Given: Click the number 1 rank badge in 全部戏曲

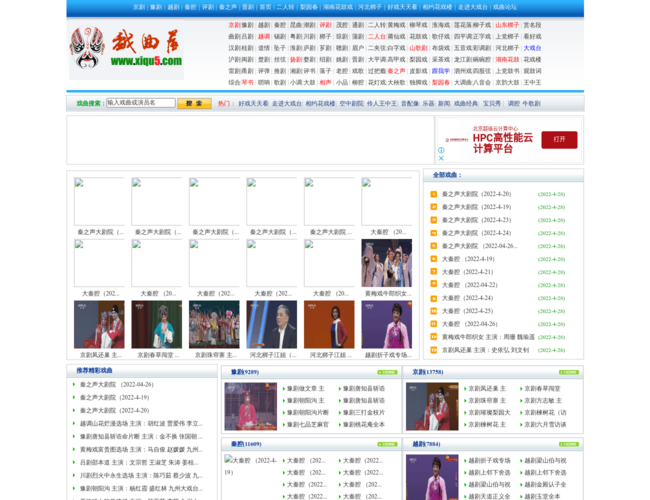Looking at the screenshot, I should tap(434, 194).
